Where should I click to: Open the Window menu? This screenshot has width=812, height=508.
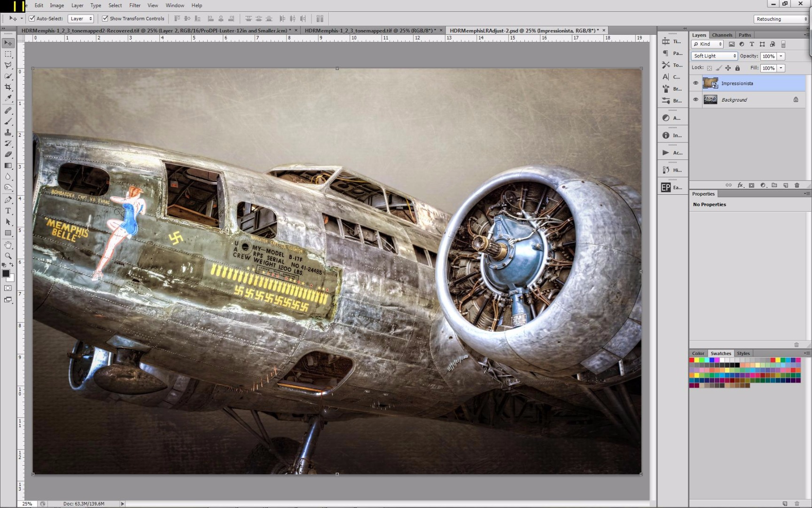click(175, 5)
